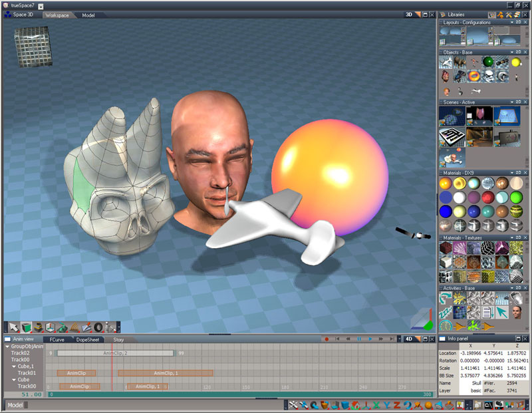Open dropdown arrow on Scenes - Active panel

511,102
